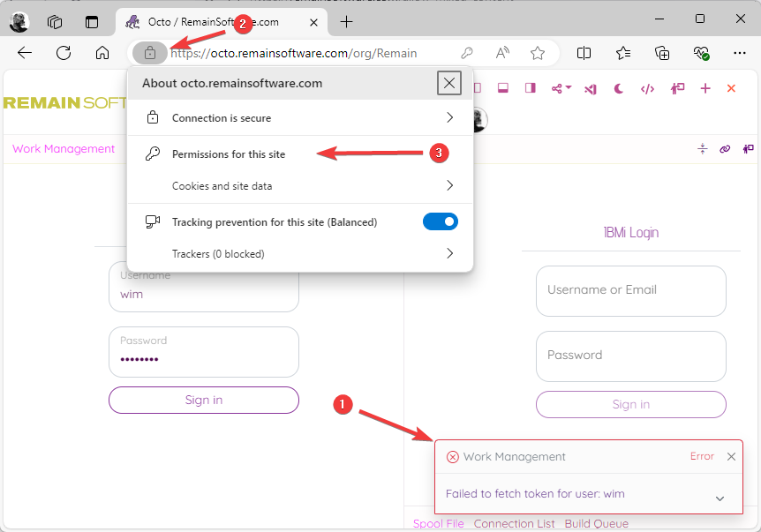This screenshot has height=532, width=761.
Task: Click the lock site-info icon in address bar
Action: 150,53
